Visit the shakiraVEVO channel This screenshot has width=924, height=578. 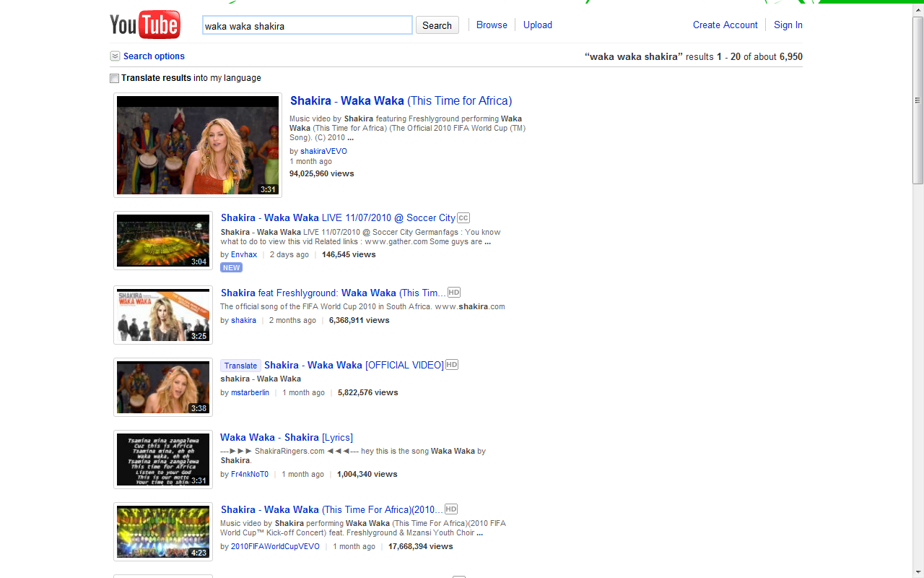point(323,152)
